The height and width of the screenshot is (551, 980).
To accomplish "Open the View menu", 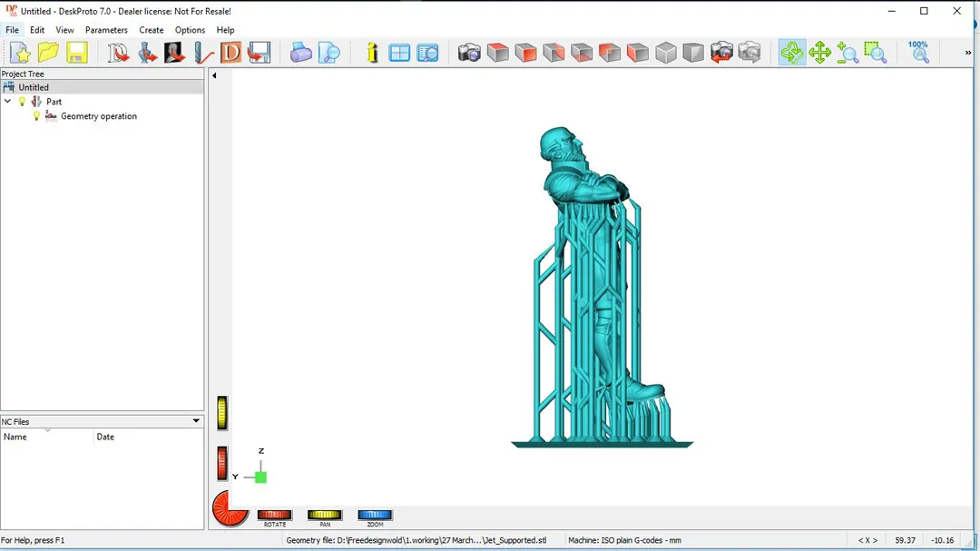I will coord(64,30).
